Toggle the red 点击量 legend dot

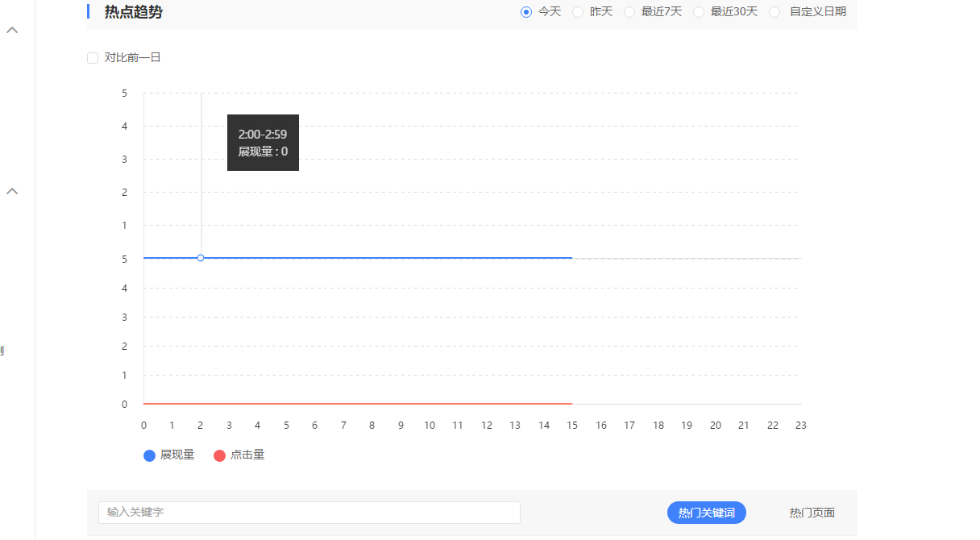219,455
